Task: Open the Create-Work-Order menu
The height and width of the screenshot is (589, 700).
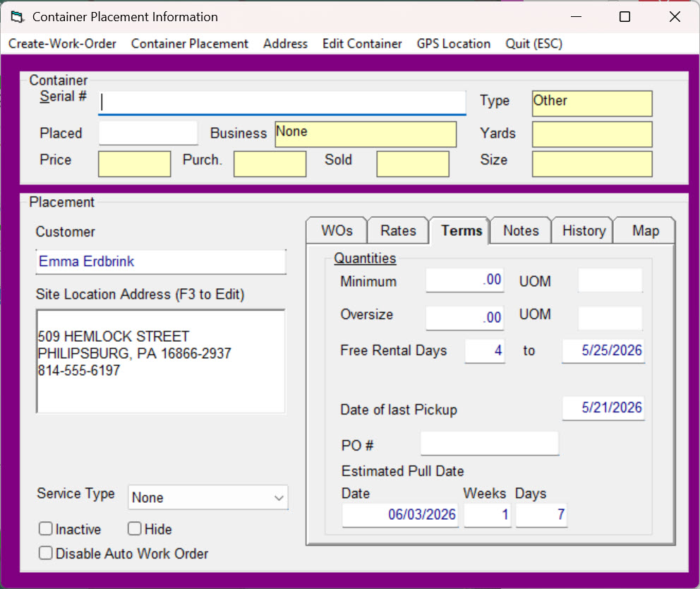Action: [x=62, y=44]
